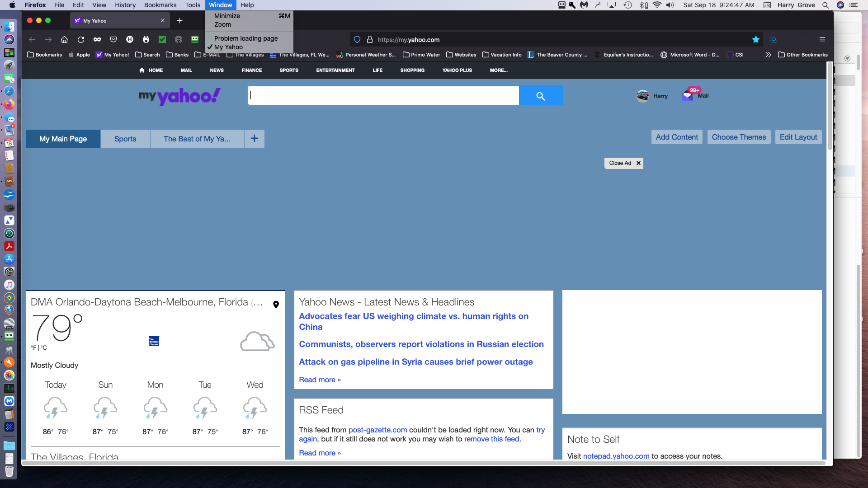Click tracking protection shield icon in URL bar

[357, 40]
